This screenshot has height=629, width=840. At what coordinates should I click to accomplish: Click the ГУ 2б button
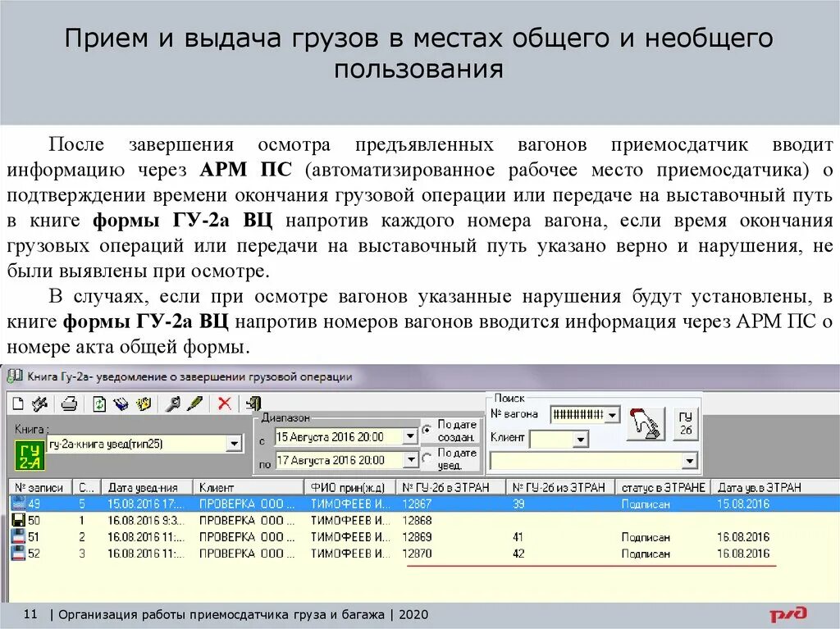click(x=686, y=423)
